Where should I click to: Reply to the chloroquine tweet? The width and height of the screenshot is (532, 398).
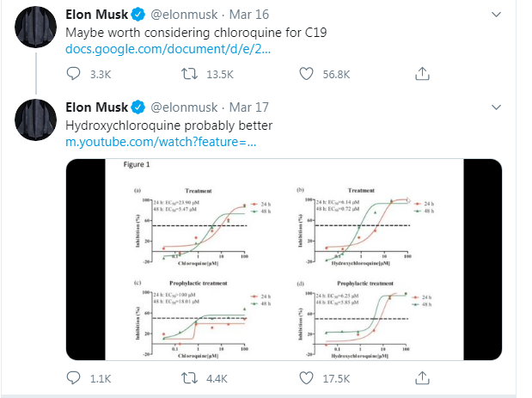(x=74, y=75)
